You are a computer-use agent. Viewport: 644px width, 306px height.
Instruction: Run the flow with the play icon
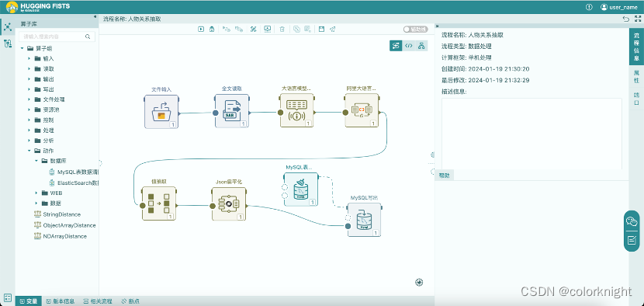201,30
